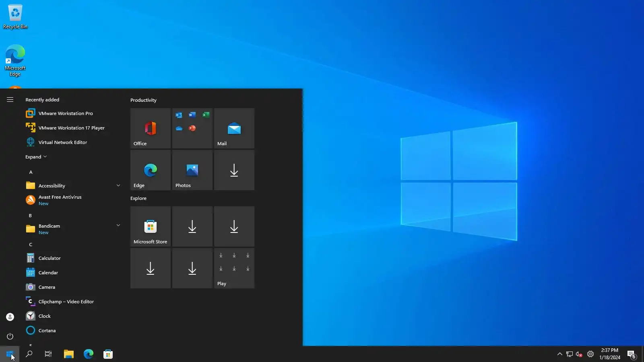Open the notification Action Center
This screenshot has height=362, width=644.
click(x=632, y=354)
